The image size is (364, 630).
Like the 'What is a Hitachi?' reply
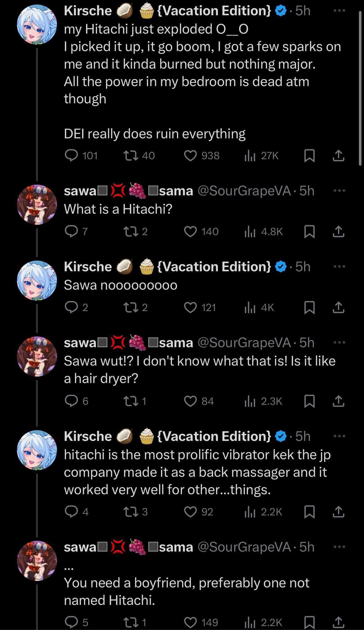click(x=190, y=232)
